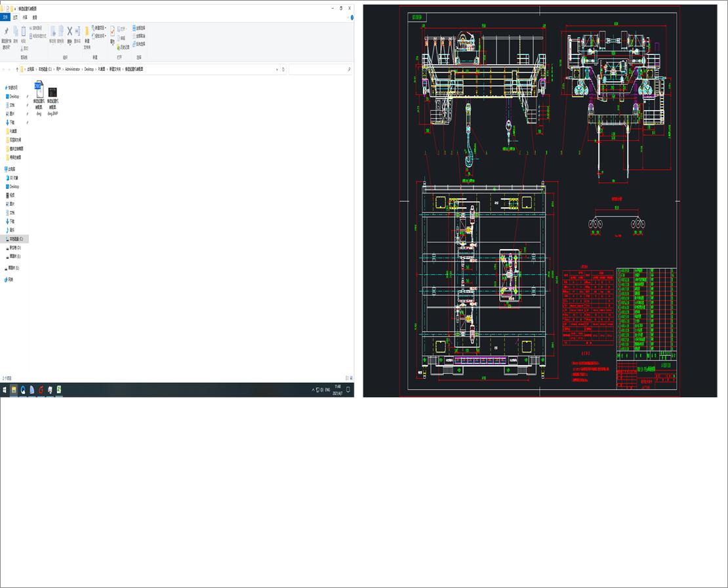Show hidden tray icons chevron
The image size is (728, 588).
(x=313, y=390)
